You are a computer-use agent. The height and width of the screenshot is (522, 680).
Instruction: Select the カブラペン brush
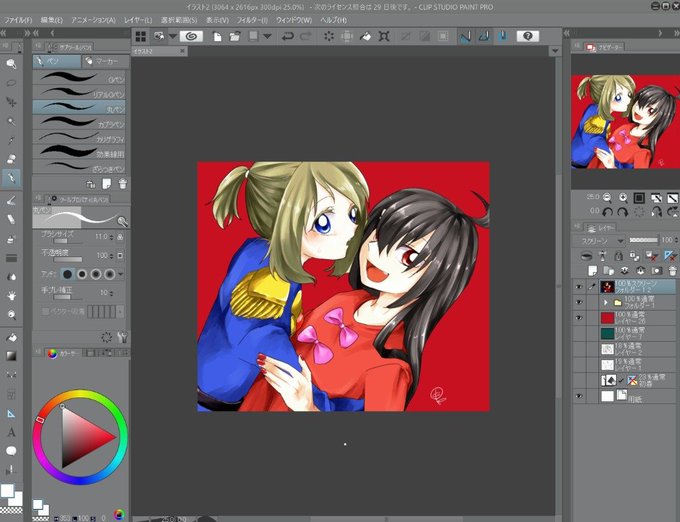point(79,122)
